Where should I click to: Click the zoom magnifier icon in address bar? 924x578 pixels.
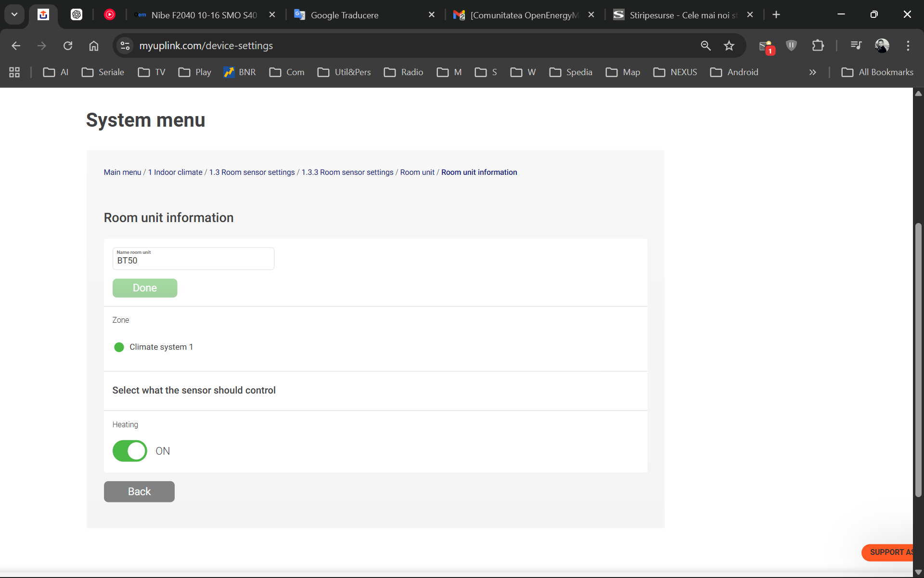point(706,46)
